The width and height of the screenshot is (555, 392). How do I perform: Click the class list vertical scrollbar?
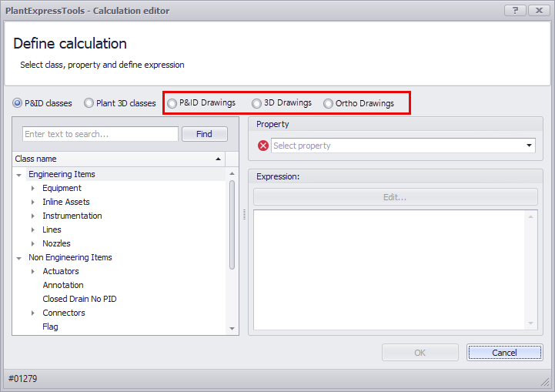coord(232,223)
